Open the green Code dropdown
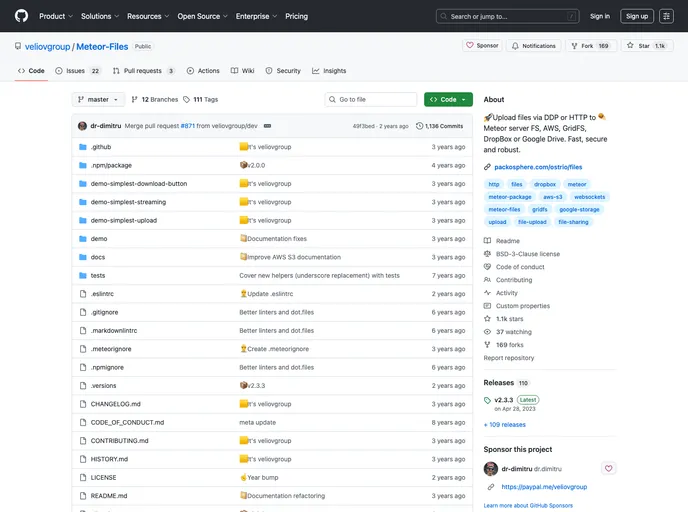This screenshot has width=688, height=512. coord(448,100)
